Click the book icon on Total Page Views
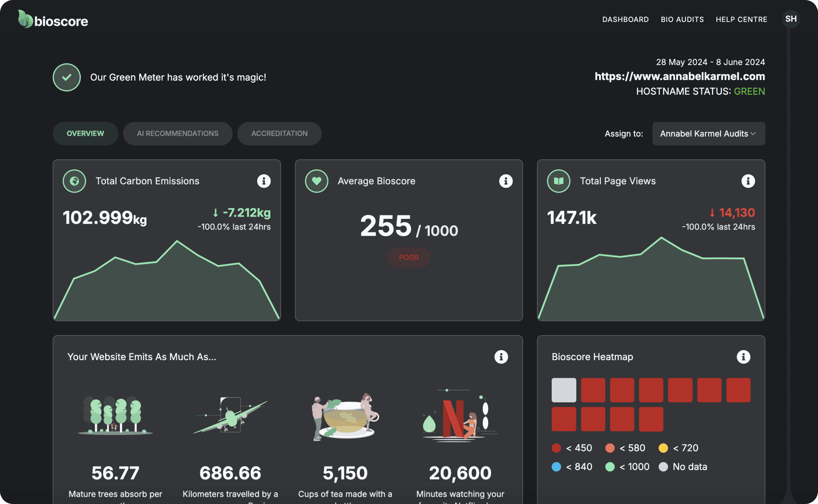 pyautogui.click(x=559, y=181)
